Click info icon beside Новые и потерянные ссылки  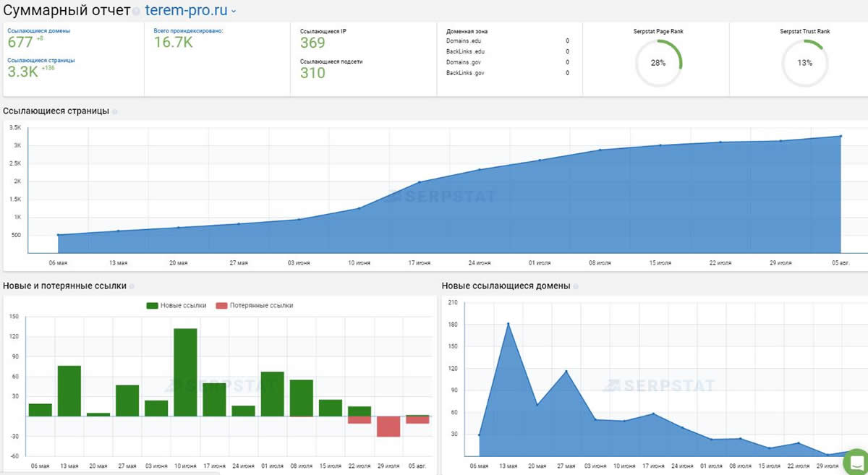132,286
